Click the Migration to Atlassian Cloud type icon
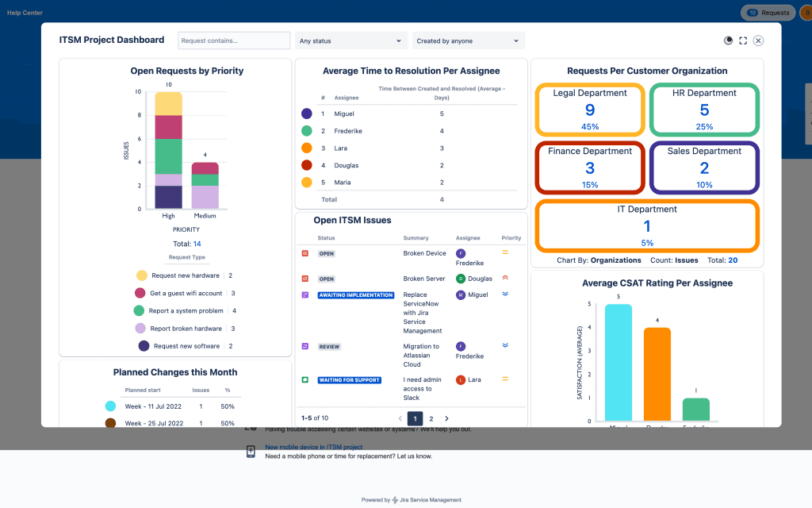This screenshot has height=508, width=812. point(304,346)
